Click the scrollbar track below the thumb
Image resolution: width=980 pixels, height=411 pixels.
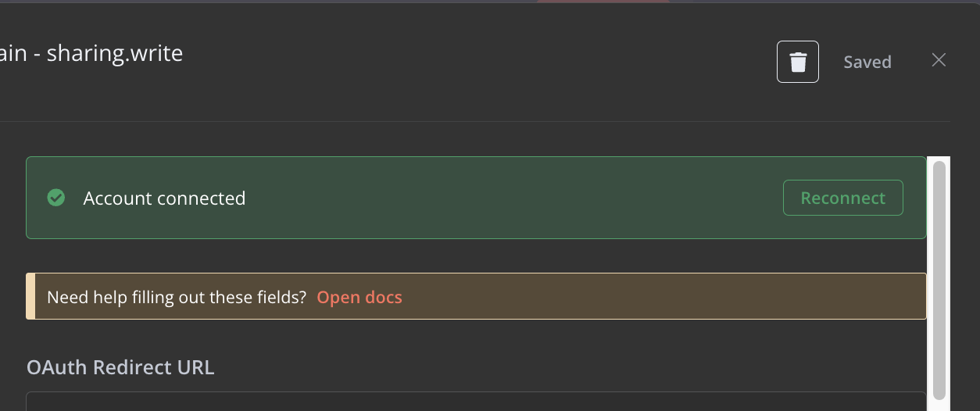(x=939, y=403)
